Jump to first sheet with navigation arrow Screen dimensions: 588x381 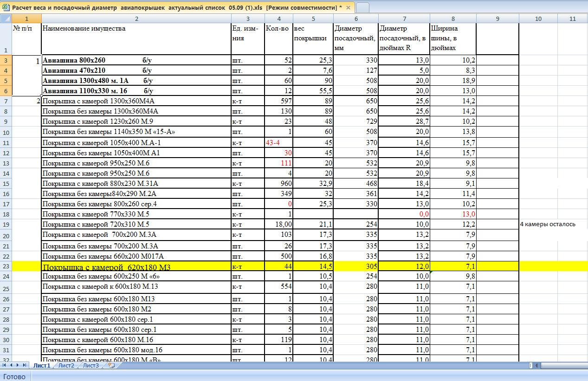click(x=5, y=366)
